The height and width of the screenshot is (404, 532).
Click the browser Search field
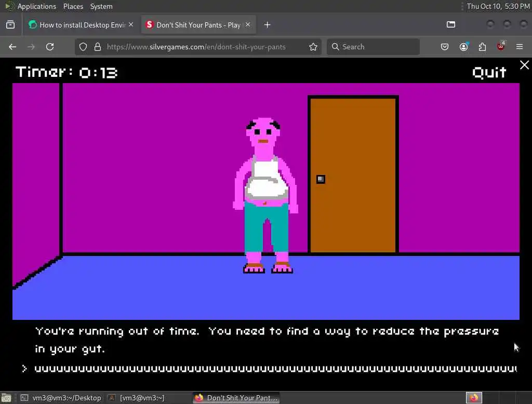click(373, 47)
